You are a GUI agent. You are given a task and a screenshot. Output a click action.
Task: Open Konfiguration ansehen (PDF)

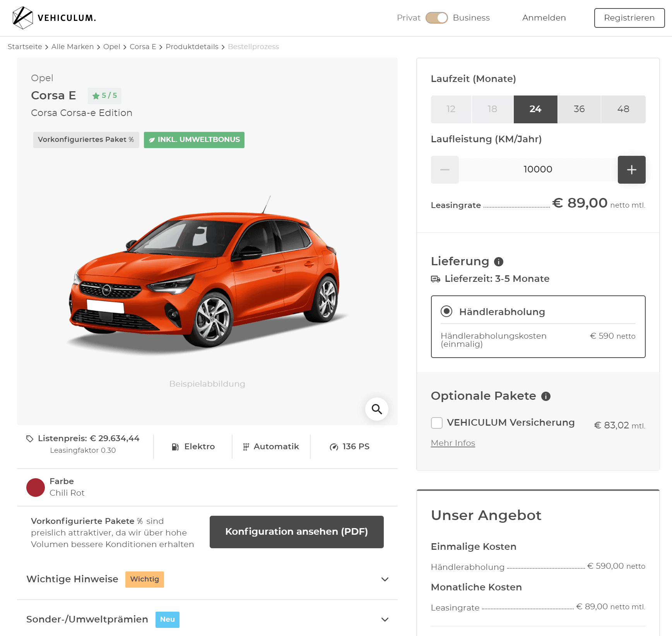pyautogui.click(x=297, y=532)
